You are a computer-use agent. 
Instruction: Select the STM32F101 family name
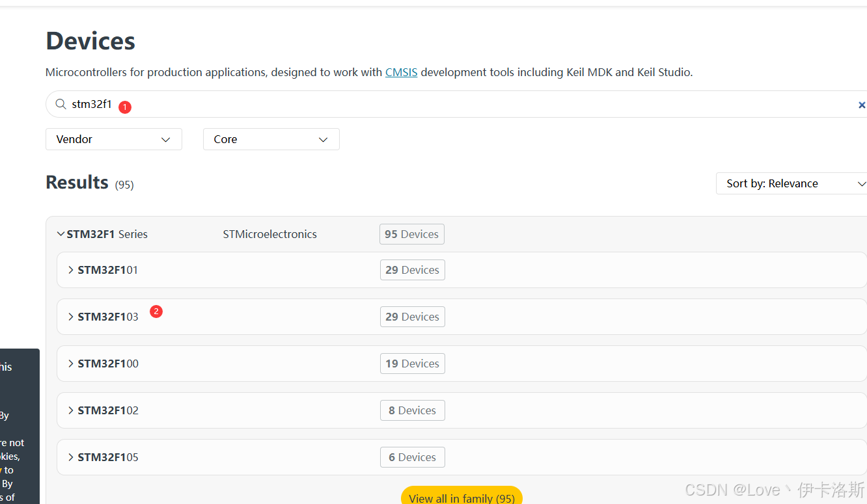pos(108,270)
